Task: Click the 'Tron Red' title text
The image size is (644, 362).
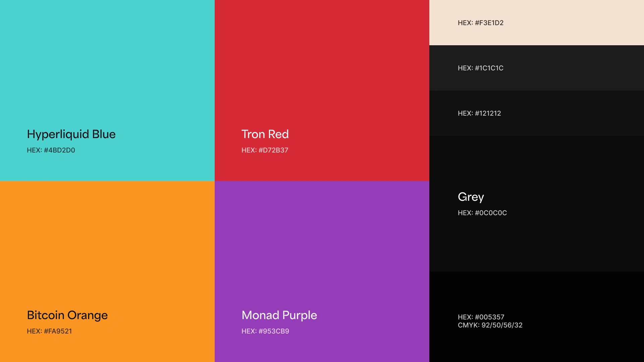Action: click(265, 134)
